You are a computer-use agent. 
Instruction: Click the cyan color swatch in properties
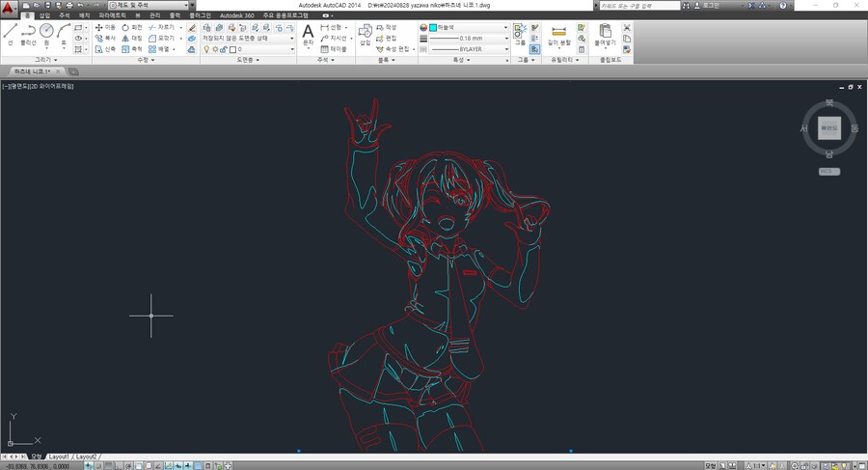433,27
